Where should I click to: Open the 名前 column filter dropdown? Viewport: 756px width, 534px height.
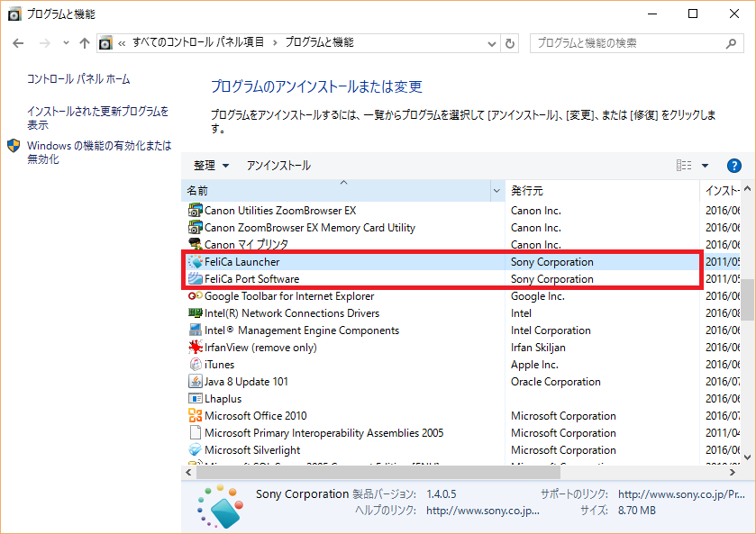pos(496,191)
